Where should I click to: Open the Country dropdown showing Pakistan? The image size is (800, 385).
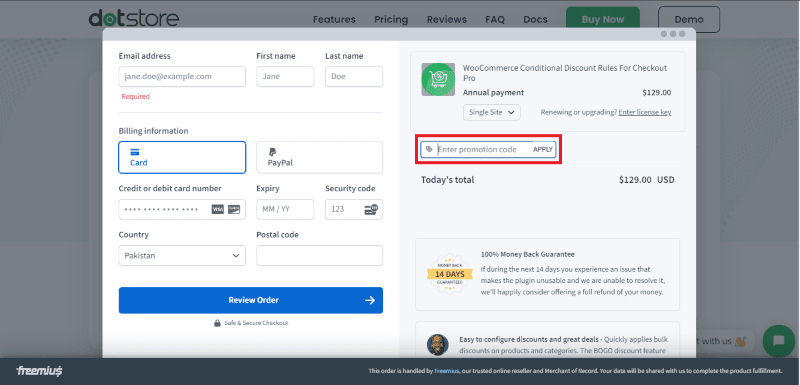pos(182,255)
